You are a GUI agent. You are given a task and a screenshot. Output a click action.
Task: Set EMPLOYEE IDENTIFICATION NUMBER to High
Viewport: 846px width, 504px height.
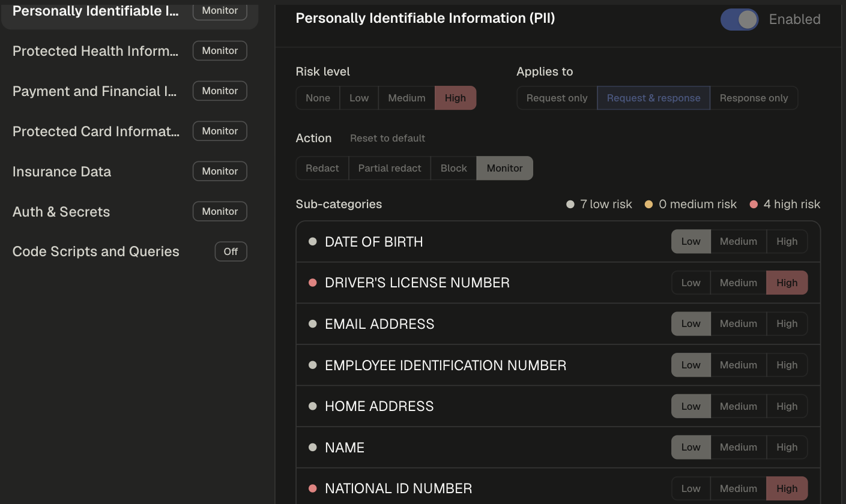(787, 365)
